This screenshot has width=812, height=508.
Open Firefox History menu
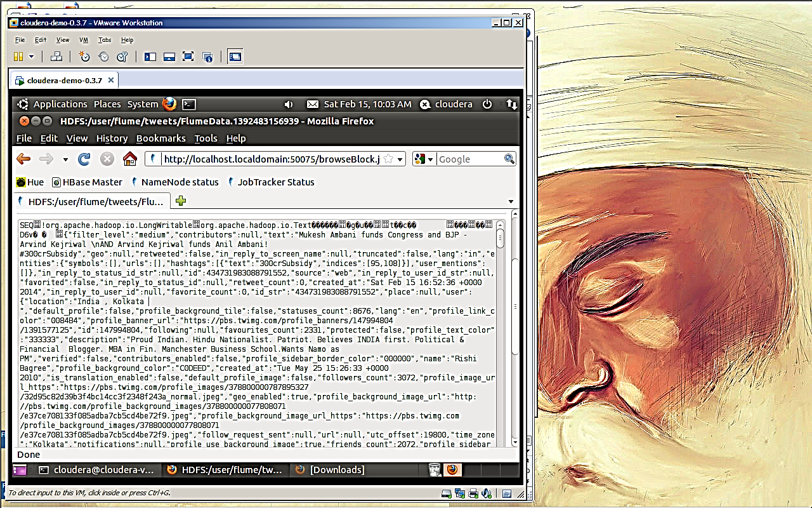coord(112,138)
